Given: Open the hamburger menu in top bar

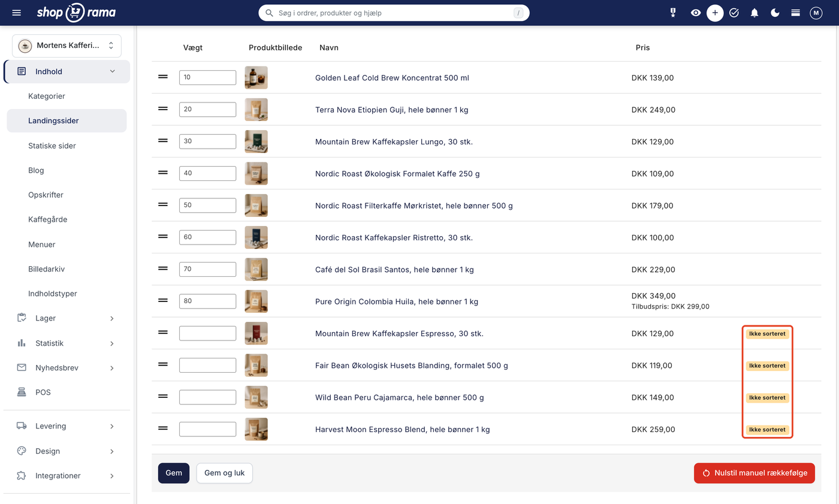Looking at the screenshot, I should tap(16, 13).
